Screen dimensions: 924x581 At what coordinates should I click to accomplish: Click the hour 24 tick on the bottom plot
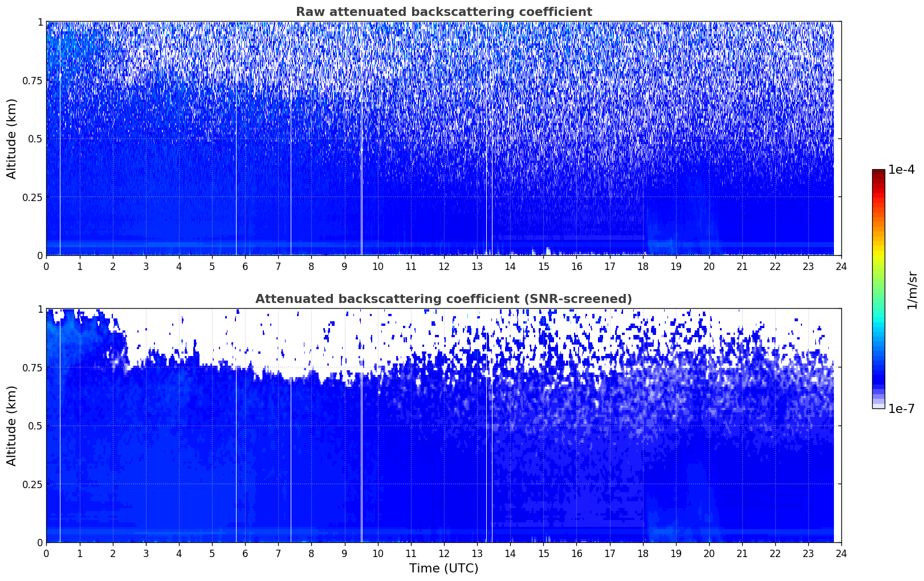coord(841,554)
